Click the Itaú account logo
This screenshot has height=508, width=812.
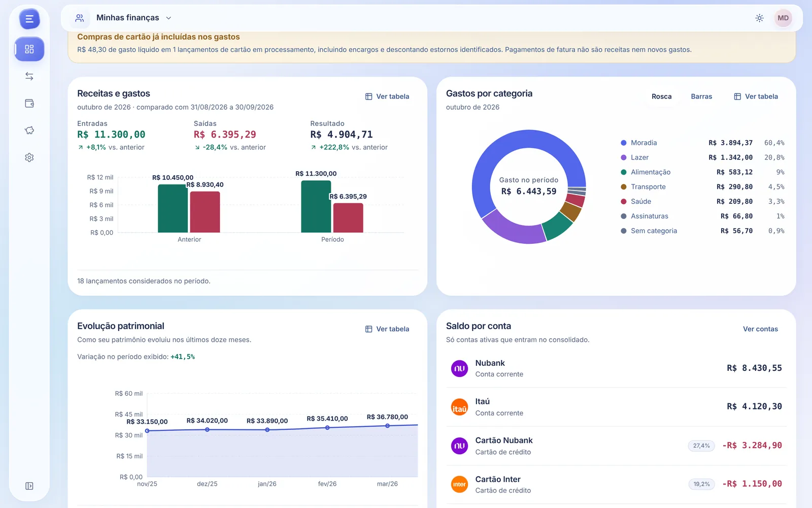pos(459,407)
